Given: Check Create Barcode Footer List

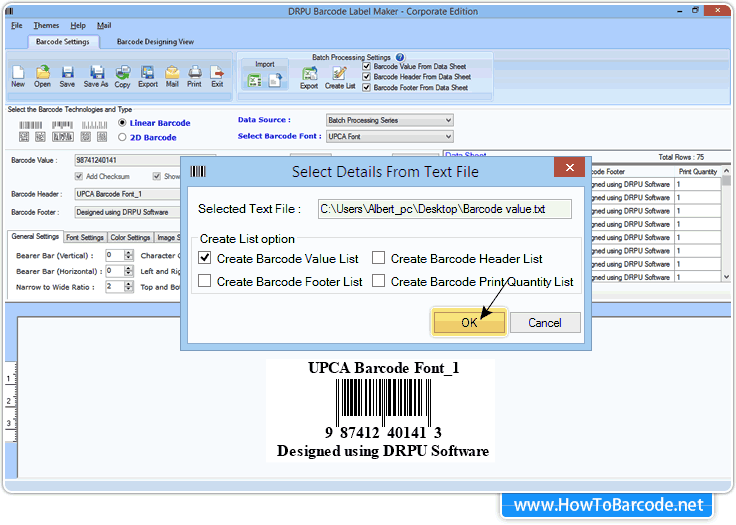Looking at the screenshot, I should [205, 281].
